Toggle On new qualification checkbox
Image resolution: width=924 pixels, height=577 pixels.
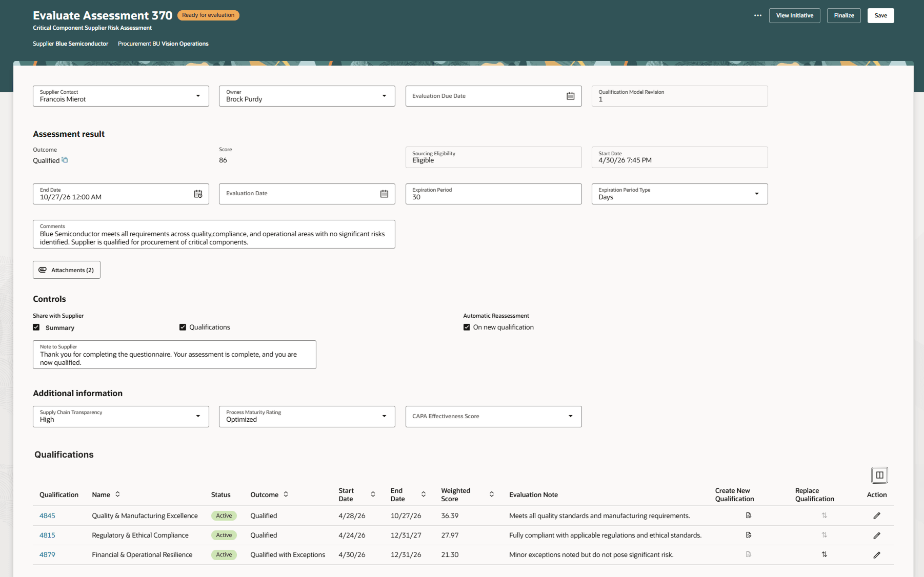click(467, 327)
